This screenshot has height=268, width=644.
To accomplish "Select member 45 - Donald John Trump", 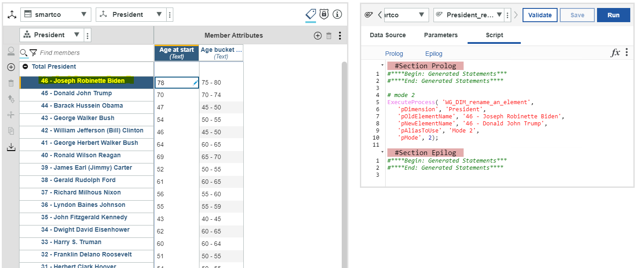I will click(76, 93).
